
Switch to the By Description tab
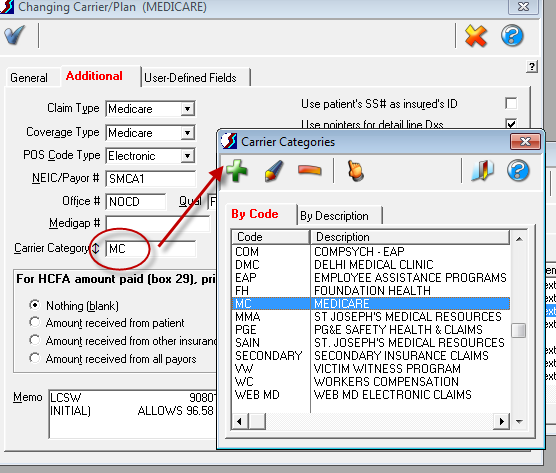tap(334, 216)
